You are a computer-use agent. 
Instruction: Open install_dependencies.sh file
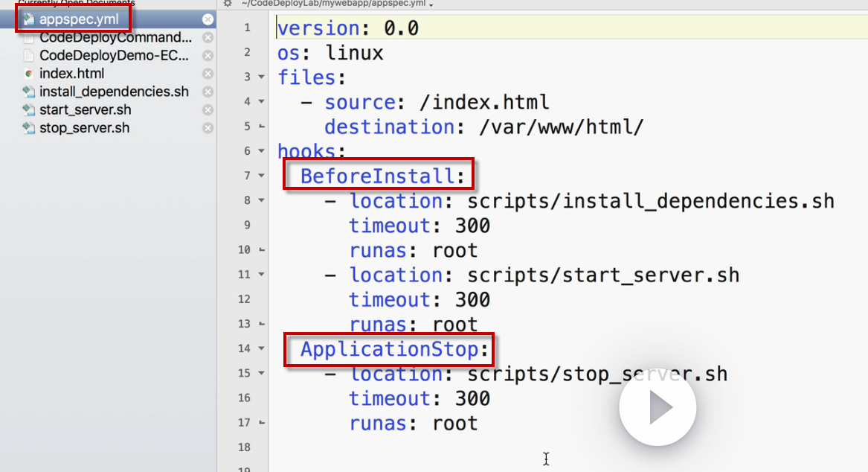click(x=114, y=92)
